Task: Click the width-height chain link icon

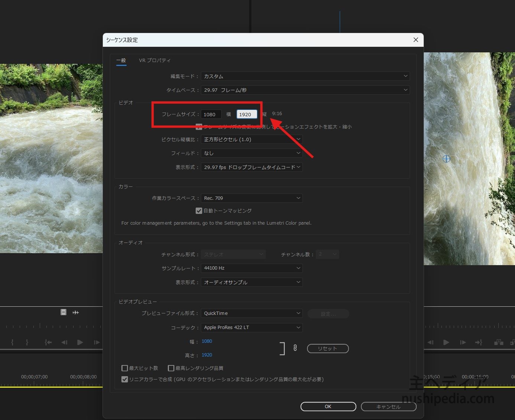Action: coord(295,348)
